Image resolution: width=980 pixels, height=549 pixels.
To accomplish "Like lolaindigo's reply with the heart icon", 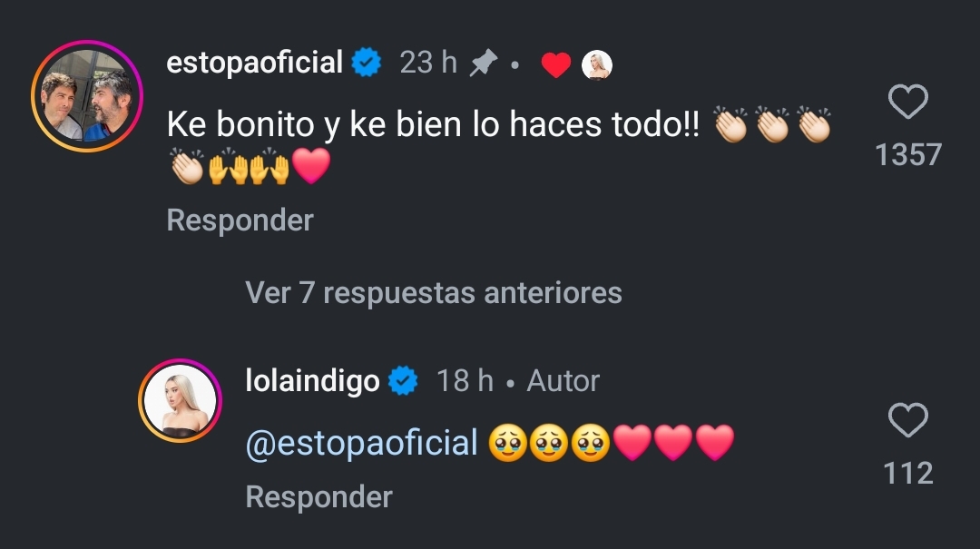I will [907, 421].
